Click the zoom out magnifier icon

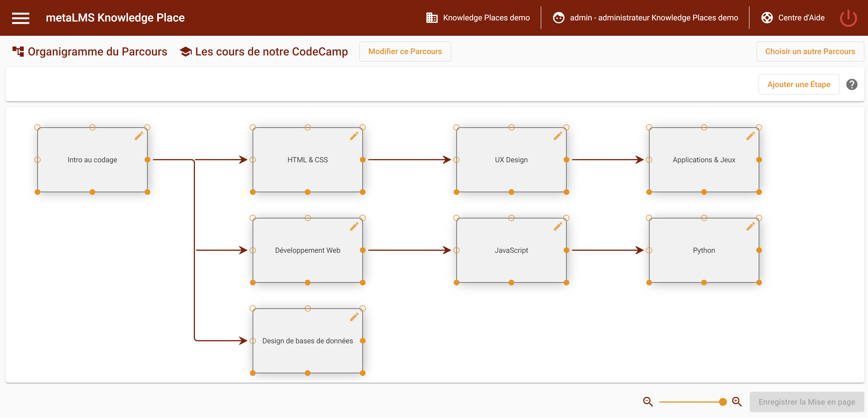tap(648, 401)
